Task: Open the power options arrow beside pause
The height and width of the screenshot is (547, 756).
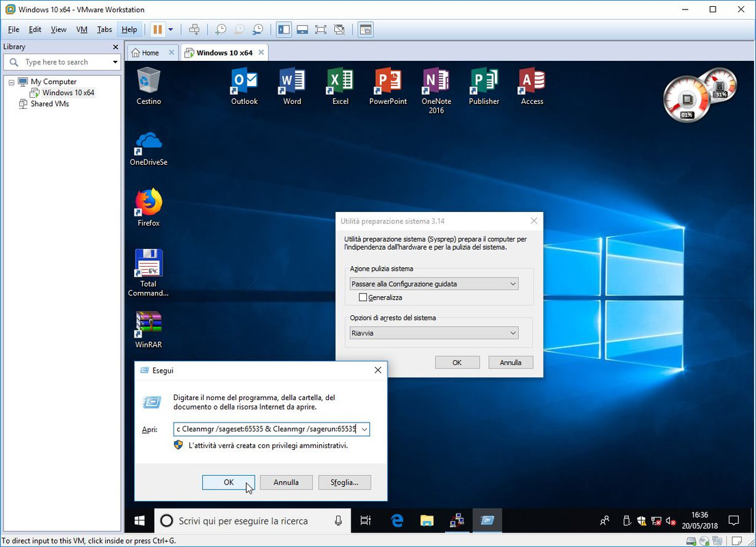Action: 171,29
